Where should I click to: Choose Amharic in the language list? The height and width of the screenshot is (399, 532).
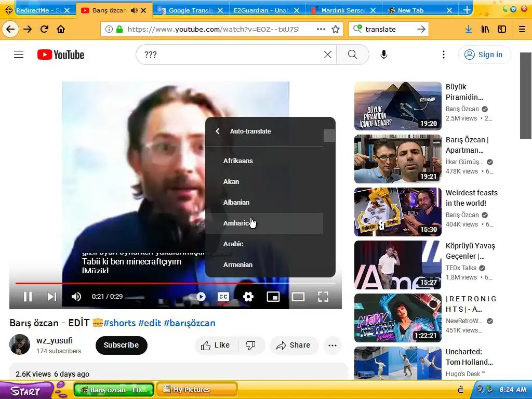pos(264,223)
